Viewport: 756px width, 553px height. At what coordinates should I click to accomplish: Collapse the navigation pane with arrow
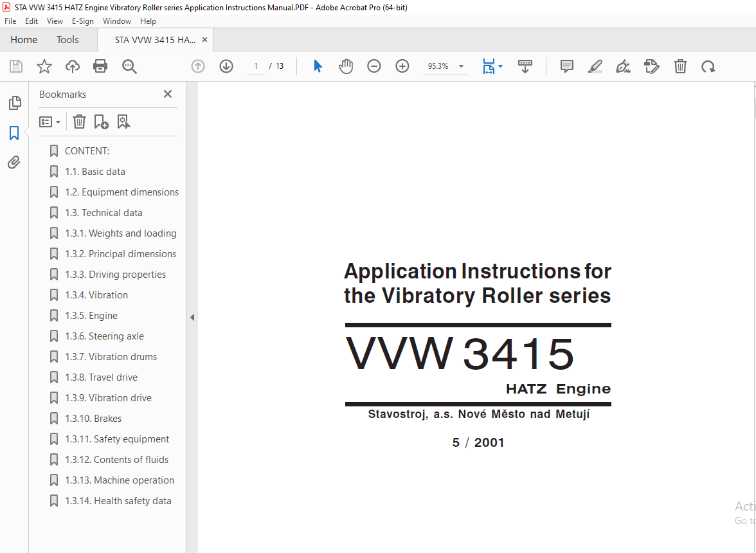tap(192, 317)
